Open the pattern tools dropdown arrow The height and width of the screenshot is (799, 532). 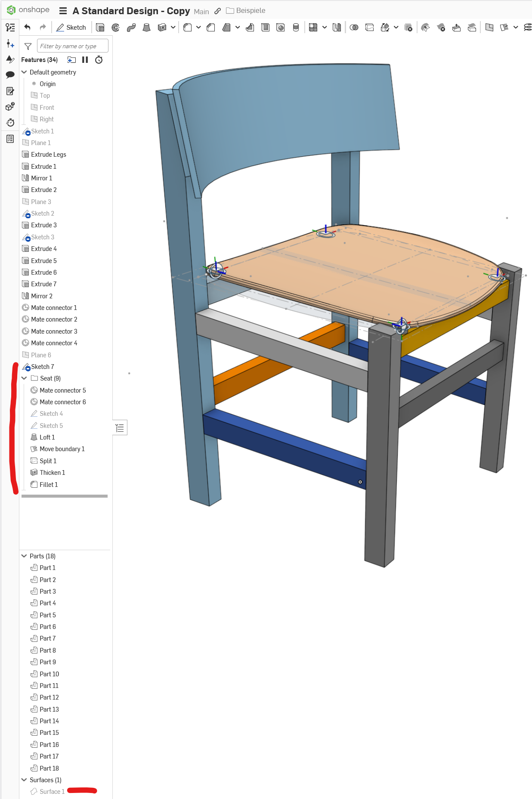325,28
